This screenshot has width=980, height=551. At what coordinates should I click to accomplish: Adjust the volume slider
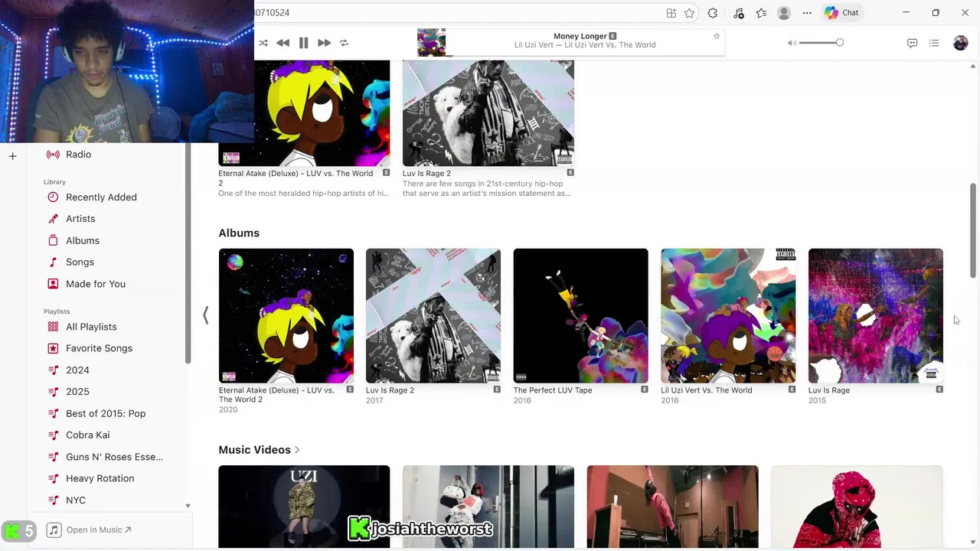[821, 43]
